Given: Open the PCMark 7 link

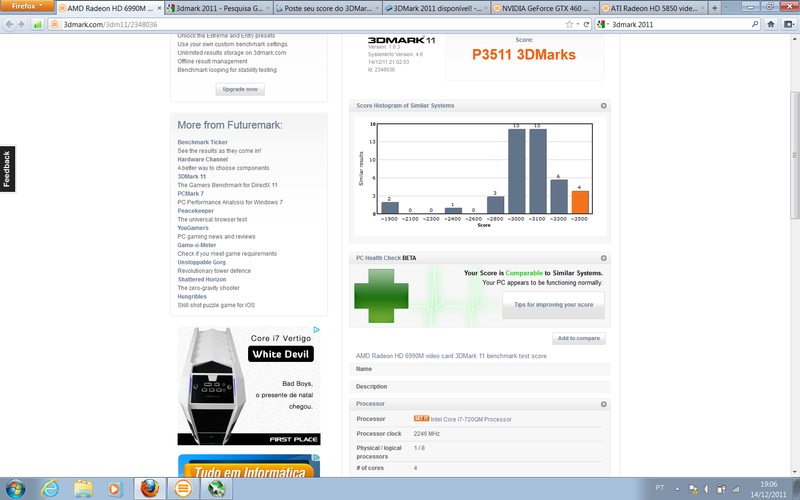Looking at the screenshot, I should (190, 194).
